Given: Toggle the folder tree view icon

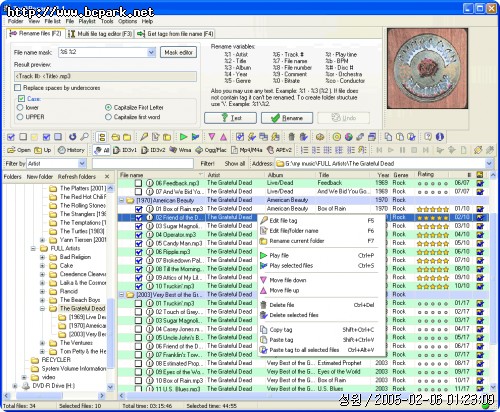Looking at the screenshot, I should point(102,137).
